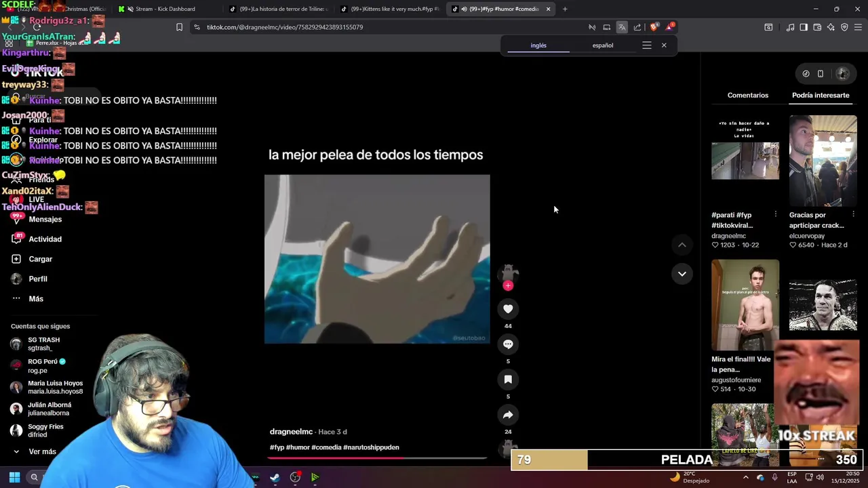The height and width of the screenshot is (488, 868).
Task: Open OBS Studio from the taskbar
Action: [x=295, y=477]
